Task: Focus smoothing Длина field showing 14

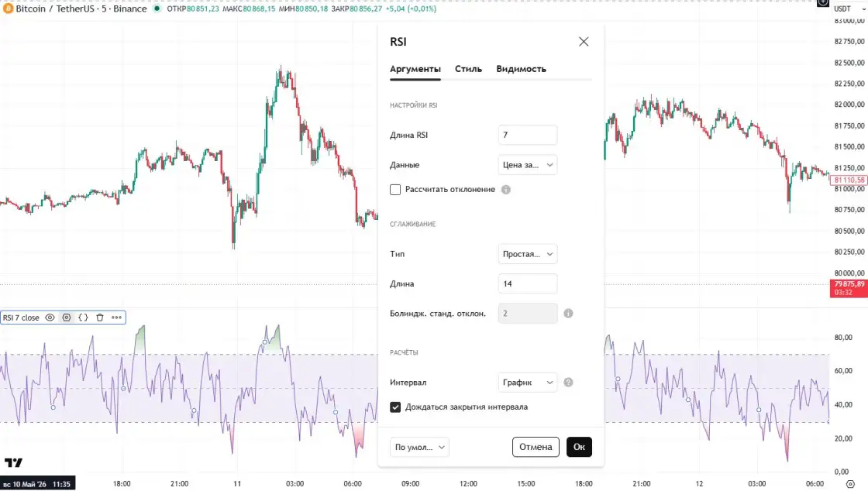Action: [528, 283]
